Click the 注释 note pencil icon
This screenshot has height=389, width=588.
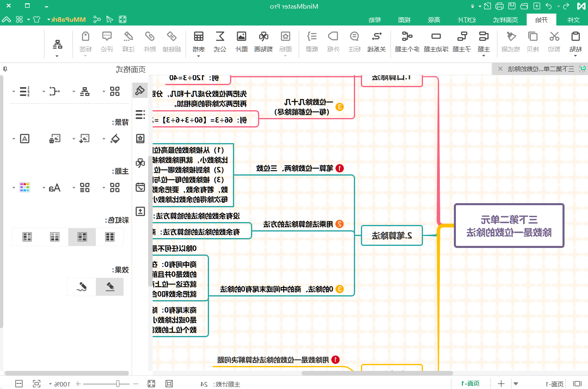pyautogui.click(x=128, y=36)
